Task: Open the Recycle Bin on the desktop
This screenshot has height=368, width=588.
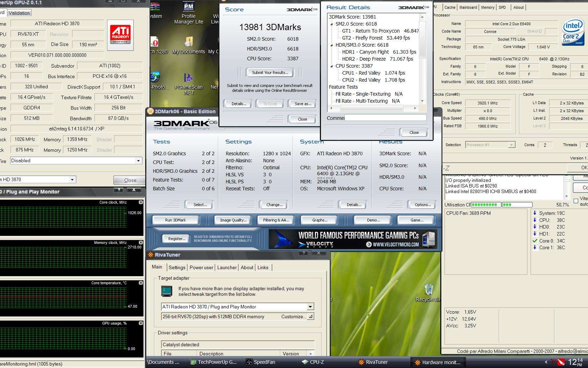Action: pos(428,293)
